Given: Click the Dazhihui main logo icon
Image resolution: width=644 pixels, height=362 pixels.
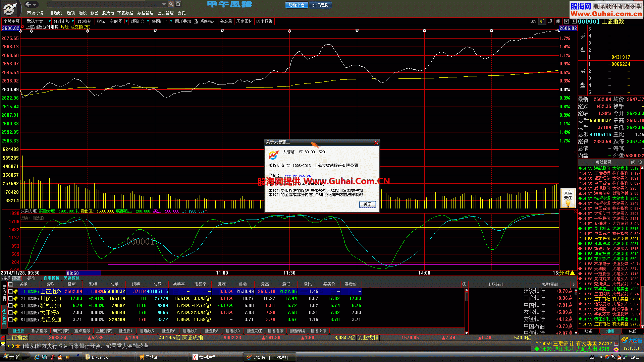Looking at the screenshot, I should point(10,9).
